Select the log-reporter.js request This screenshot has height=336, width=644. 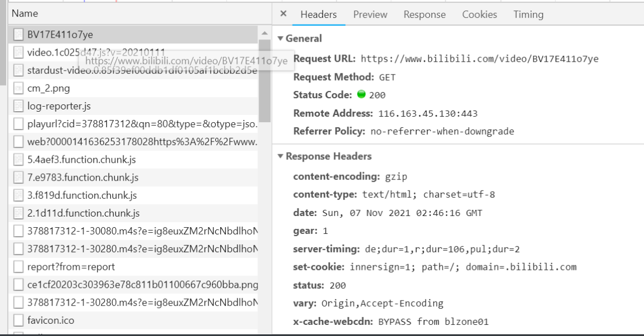[x=133, y=106]
